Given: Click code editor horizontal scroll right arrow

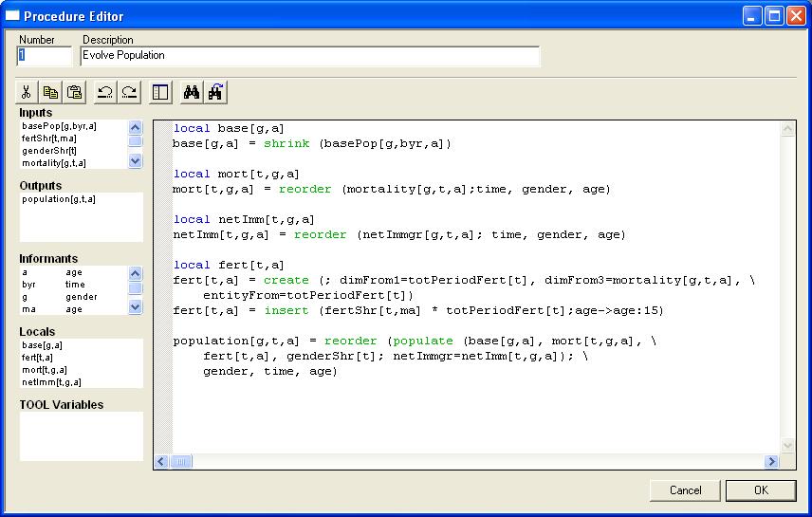Looking at the screenshot, I should click(x=771, y=461).
